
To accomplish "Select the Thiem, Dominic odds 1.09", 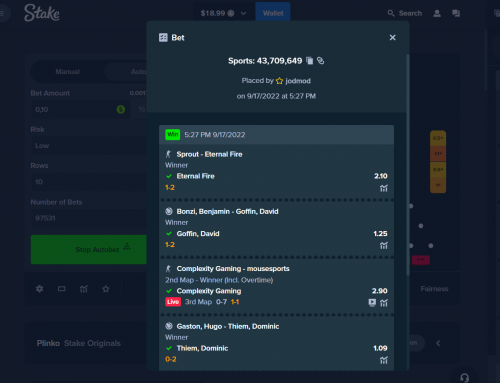I will (380, 348).
